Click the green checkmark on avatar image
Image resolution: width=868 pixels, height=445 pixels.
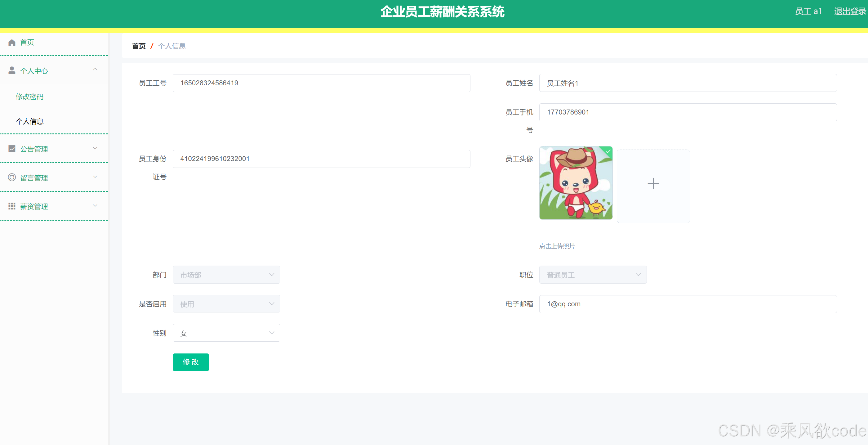[608, 151]
